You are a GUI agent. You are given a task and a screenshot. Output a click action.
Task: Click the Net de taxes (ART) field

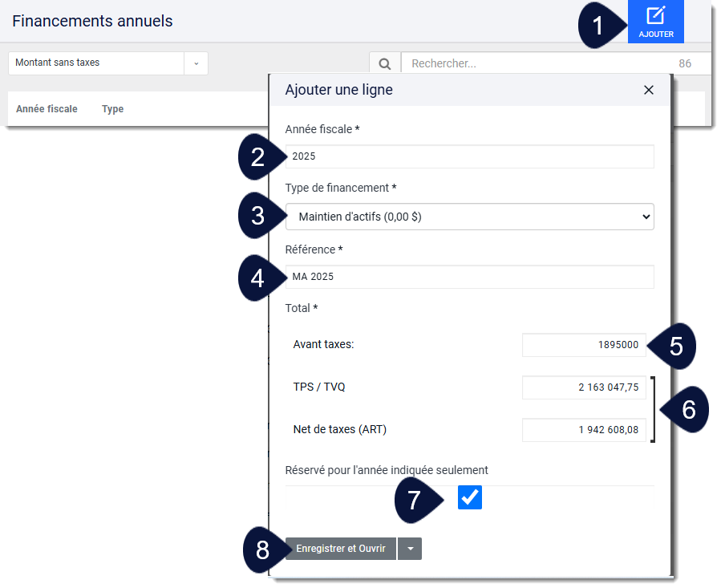click(x=584, y=430)
